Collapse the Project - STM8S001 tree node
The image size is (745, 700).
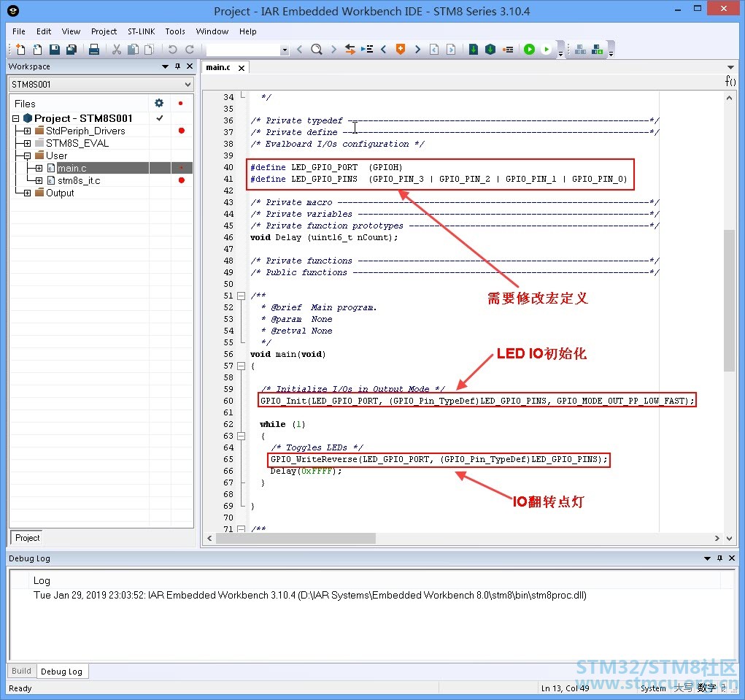pos(15,118)
